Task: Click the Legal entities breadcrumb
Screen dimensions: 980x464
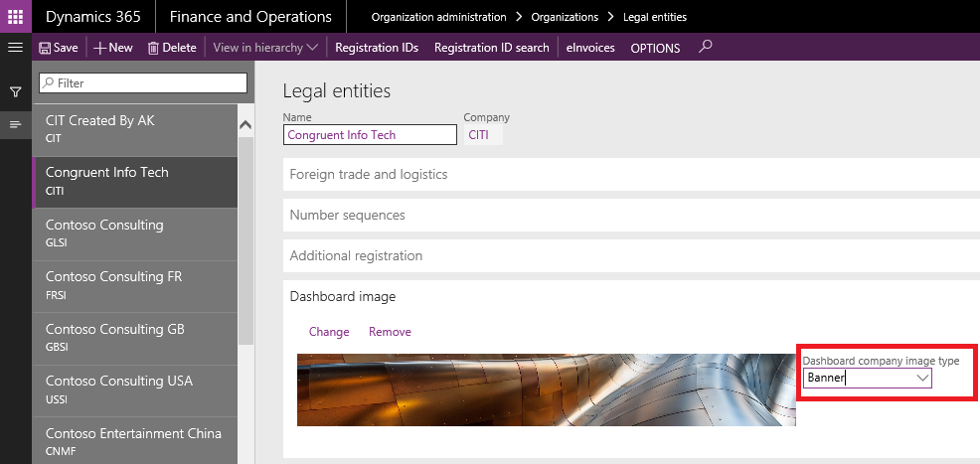Action: (654, 17)
